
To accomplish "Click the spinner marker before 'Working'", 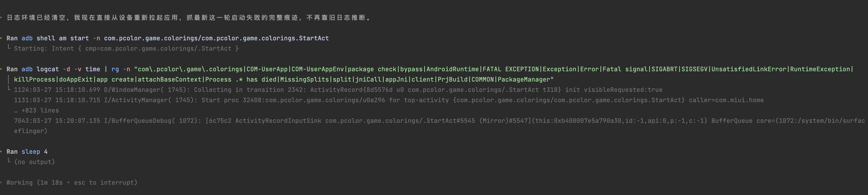I will (x=1, y=183).
